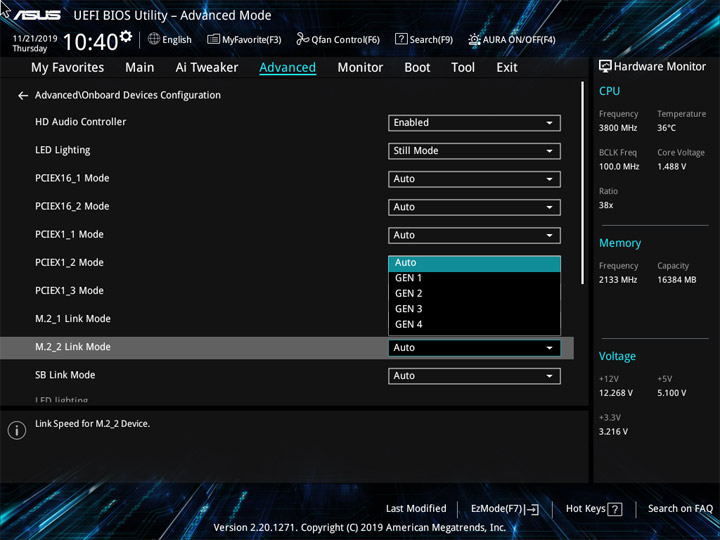Click the info icon beside help text

[17, 430]
